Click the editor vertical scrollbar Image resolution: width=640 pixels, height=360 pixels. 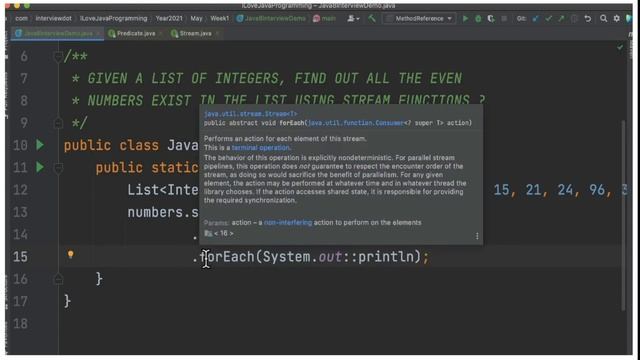point(623,215)
